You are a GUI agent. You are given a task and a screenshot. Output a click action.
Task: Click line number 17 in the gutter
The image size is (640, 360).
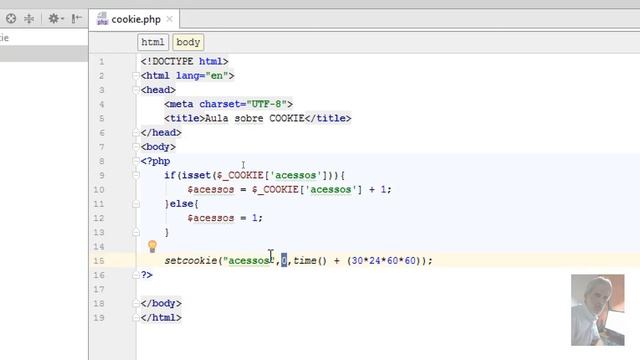point(99,289)
